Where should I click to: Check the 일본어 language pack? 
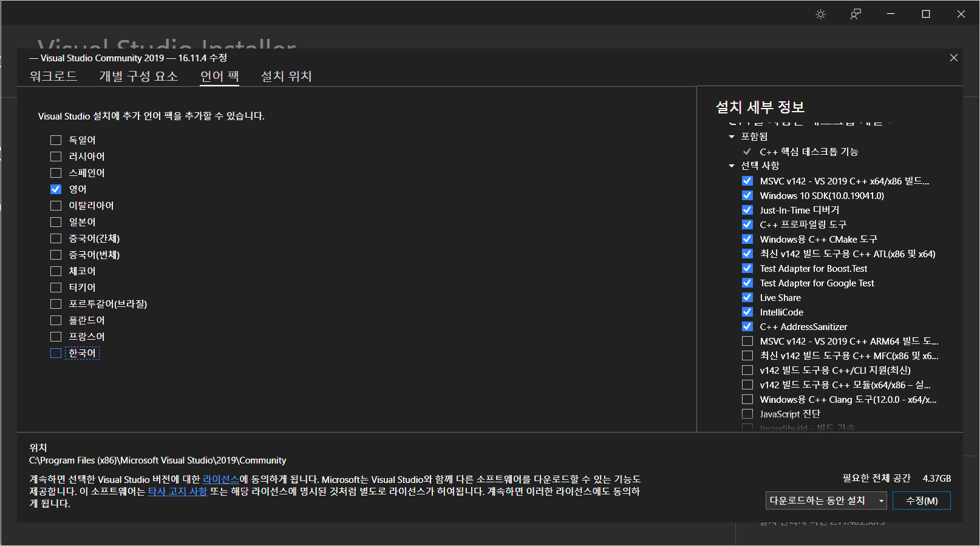click(56, 222)
